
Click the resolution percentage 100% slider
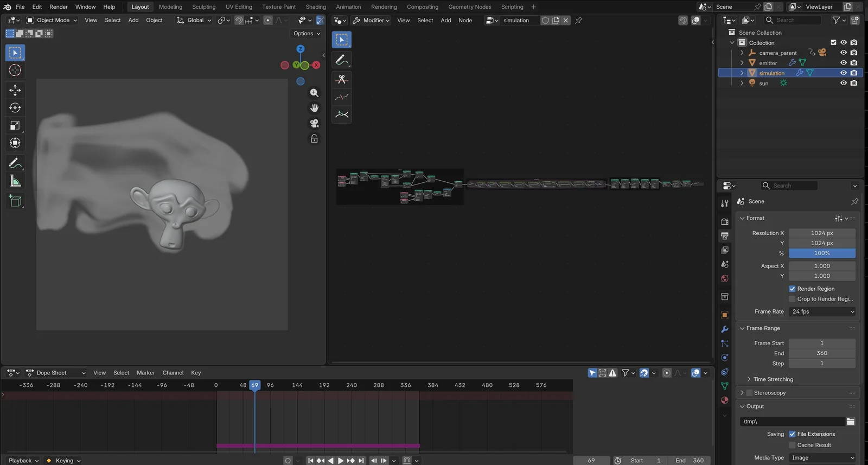point(822,253)
